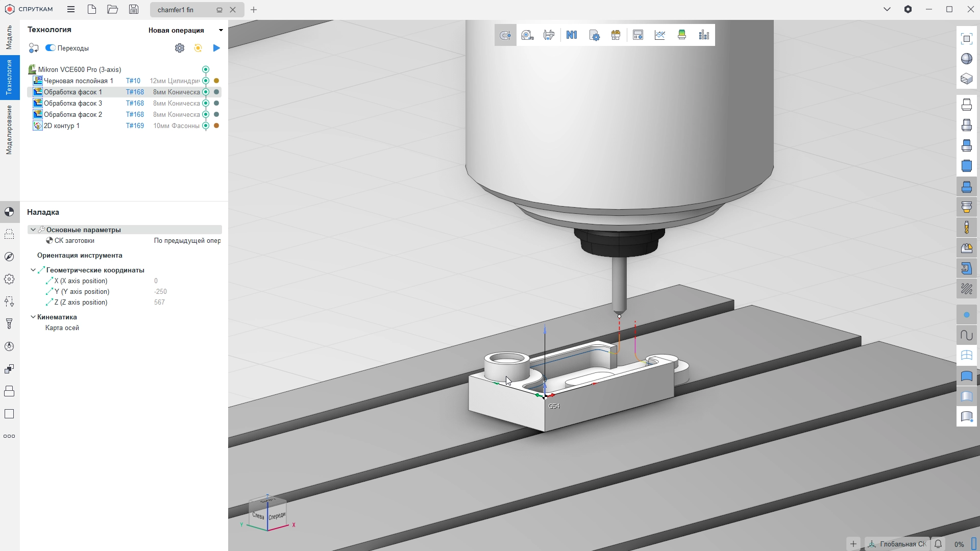Image resolution: width=980 pixels, height=551 pixels.
Task: Close the chamfer1 fin tab
Action: point(233,10)
